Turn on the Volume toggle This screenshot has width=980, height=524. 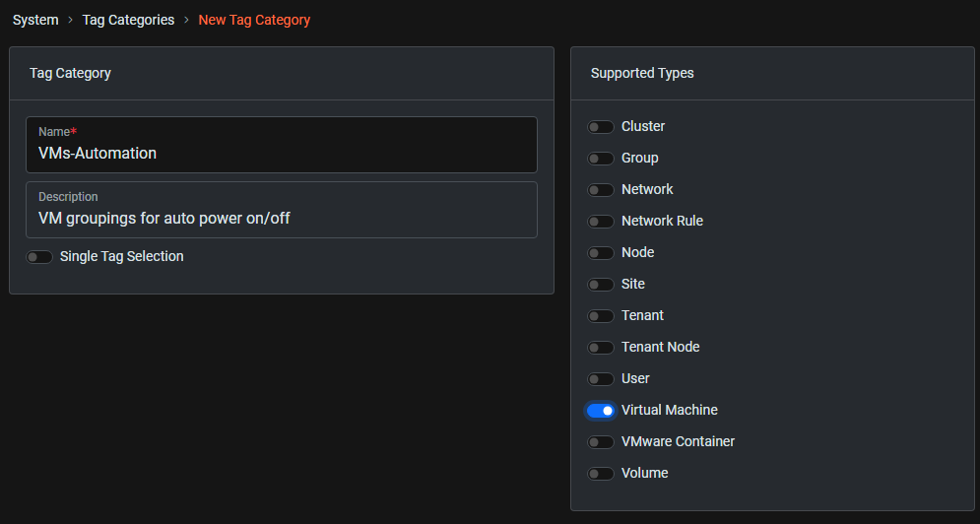600,474
